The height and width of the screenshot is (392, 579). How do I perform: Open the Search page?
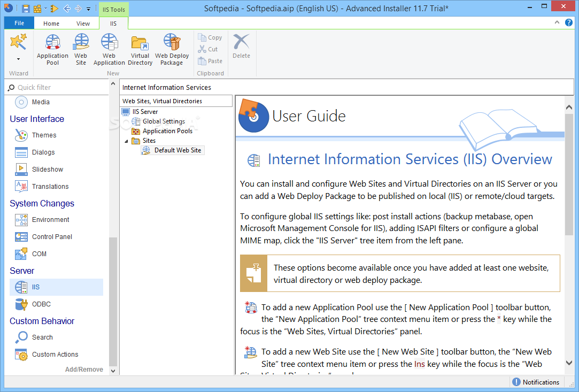point(34,337)
